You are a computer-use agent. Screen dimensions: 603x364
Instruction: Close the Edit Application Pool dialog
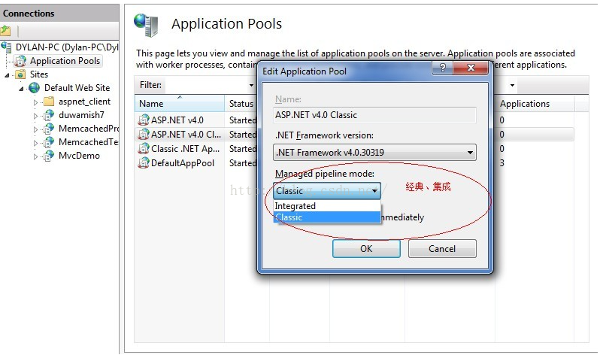(471, 68)
